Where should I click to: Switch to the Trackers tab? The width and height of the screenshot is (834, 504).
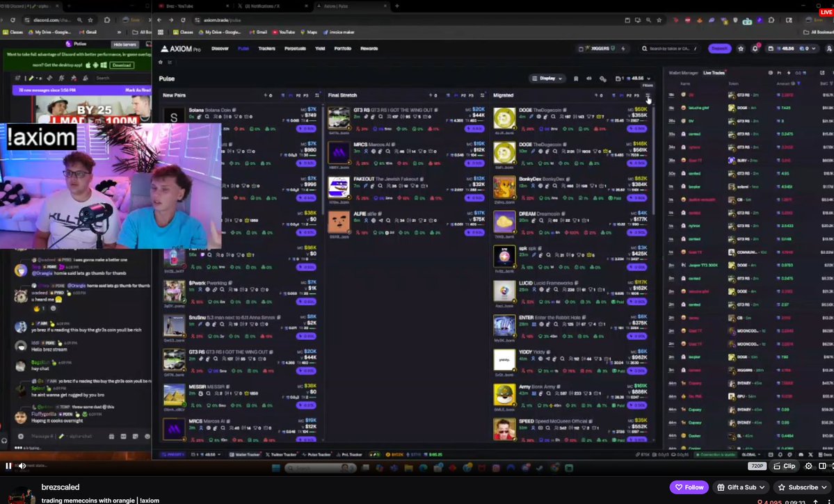pos(266,49)
